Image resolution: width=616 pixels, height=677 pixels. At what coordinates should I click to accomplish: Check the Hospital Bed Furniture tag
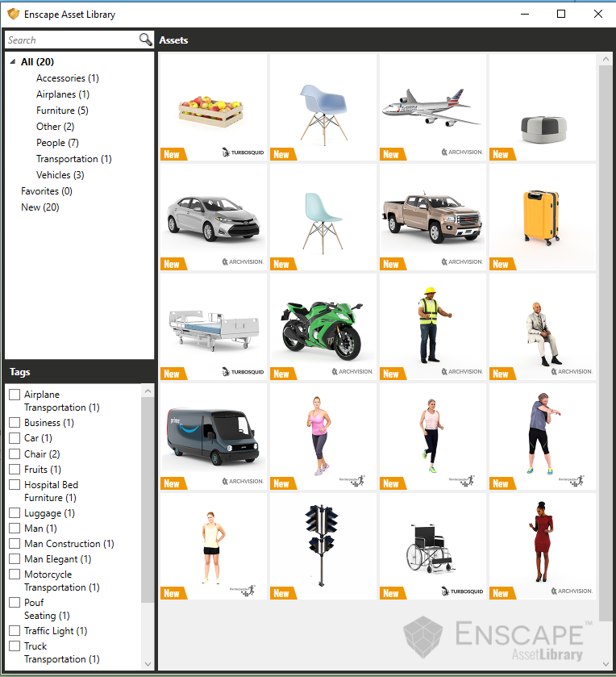15,484
